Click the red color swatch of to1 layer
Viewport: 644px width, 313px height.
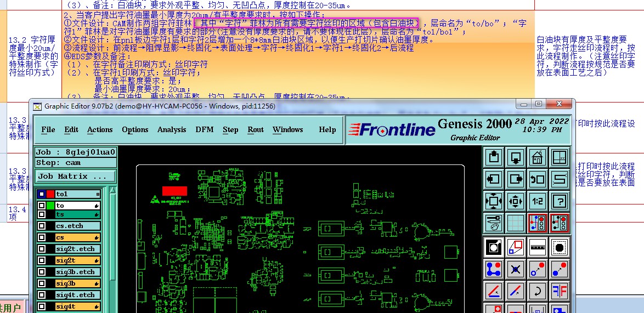tap(50, 194)
